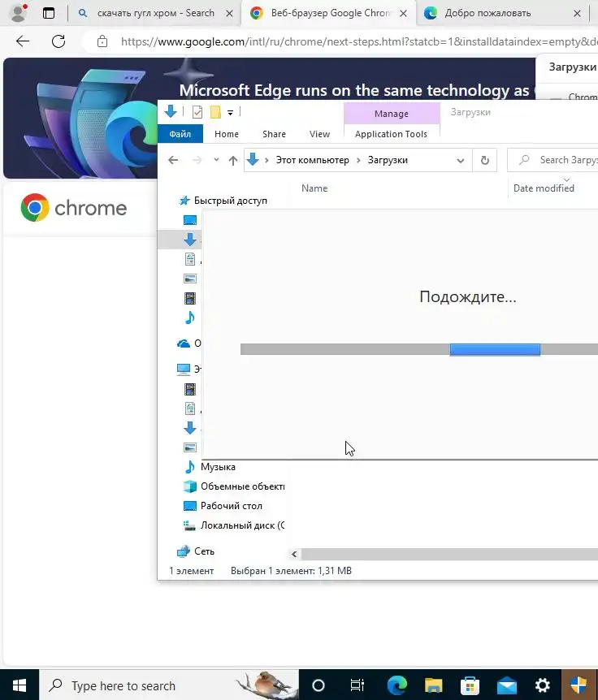Screen dimensions: 598x700
Task: Sort files by the Date modified column
Action: click(544, 188)
